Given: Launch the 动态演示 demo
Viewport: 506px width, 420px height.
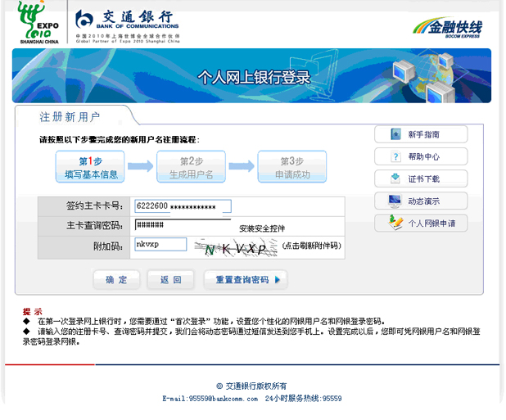Looking at the screenshot, I should pyautogui.click(x=421, y=201).
